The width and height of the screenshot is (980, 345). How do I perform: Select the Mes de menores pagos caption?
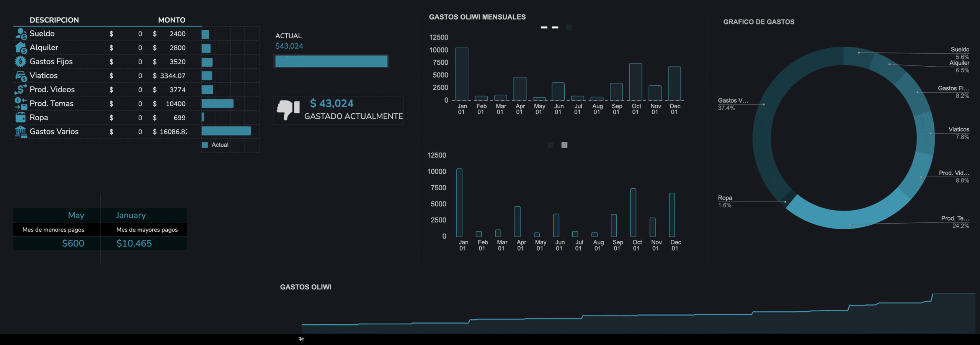pyautogui.click(x=53, y=230)
